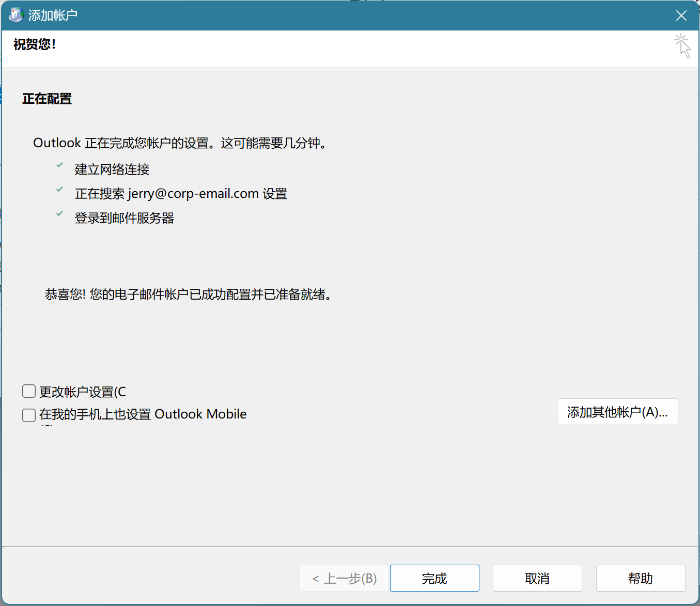Cancel the wizard with 取消 button

(537, 578)
